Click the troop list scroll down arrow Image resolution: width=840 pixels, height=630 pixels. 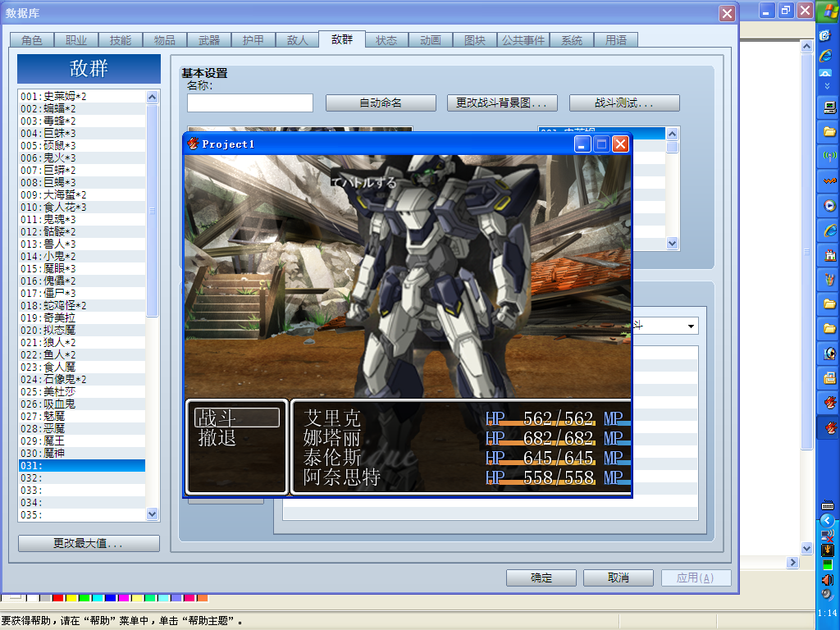pyautogui.click(x=152, y=514)
